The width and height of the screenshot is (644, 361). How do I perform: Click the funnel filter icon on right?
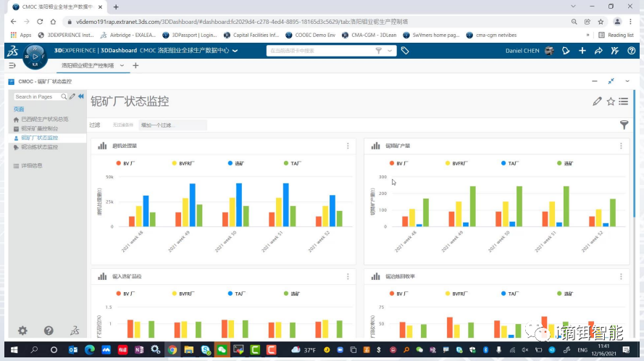pos(624,125)
